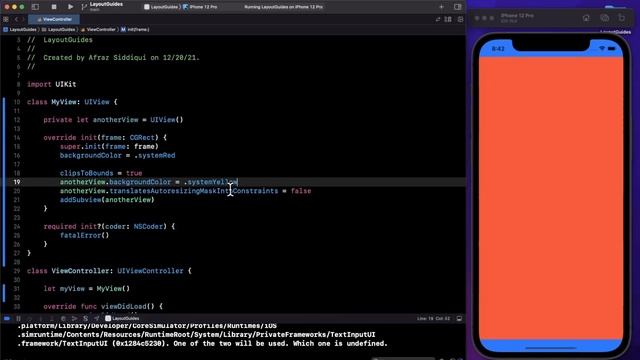Go forward in editor history
The width and height of the screenshot is (640, 360).
(x=23, y=19)
